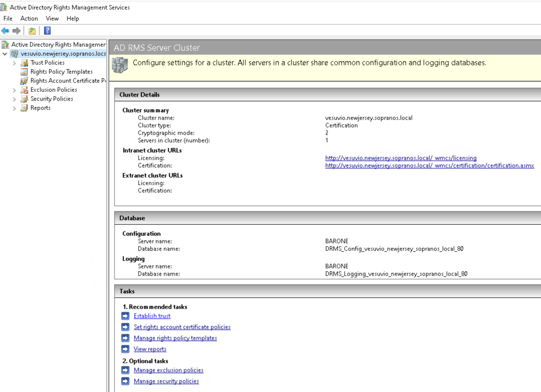Expand the Reports node
541x392 pixels.
(x=14, y=108)
